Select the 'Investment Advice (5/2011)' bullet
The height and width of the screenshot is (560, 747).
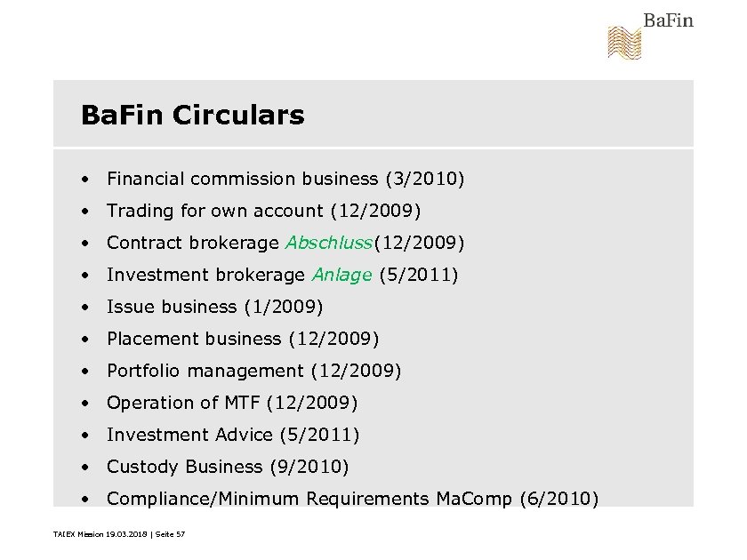(x=233, y=435)
